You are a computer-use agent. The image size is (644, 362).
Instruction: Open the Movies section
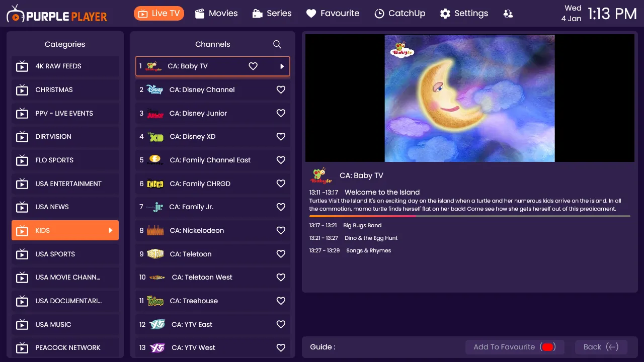click(x=216, y=14)
